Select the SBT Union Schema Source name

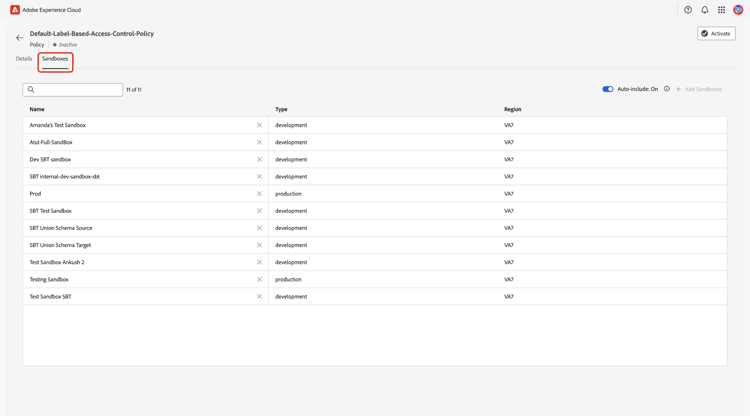pyautogui.click(x=61, y=228)
